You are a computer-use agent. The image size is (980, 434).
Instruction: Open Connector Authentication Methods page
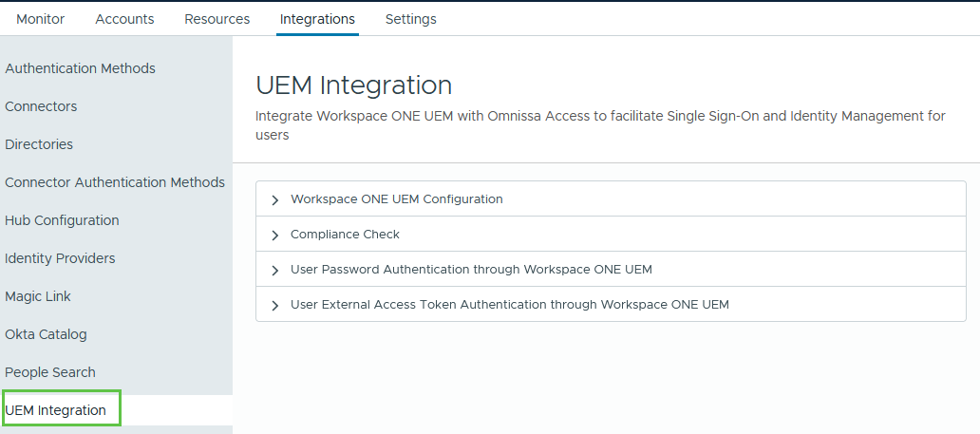(x=115, y=182)
